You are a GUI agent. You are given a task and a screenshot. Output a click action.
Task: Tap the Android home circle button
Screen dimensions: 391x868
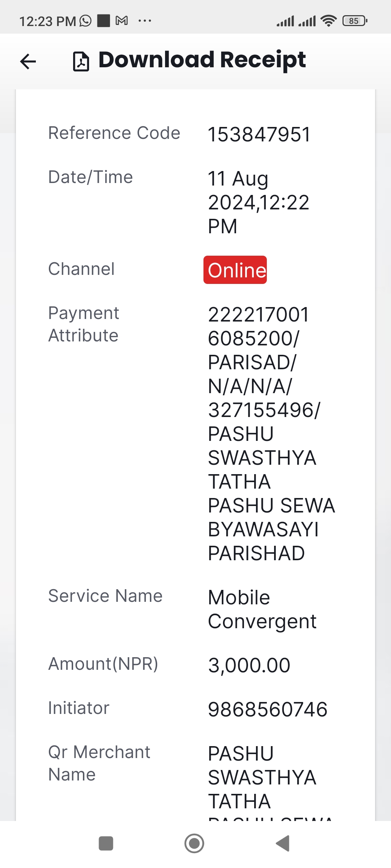pyautogui.click(x=194, y=843)
